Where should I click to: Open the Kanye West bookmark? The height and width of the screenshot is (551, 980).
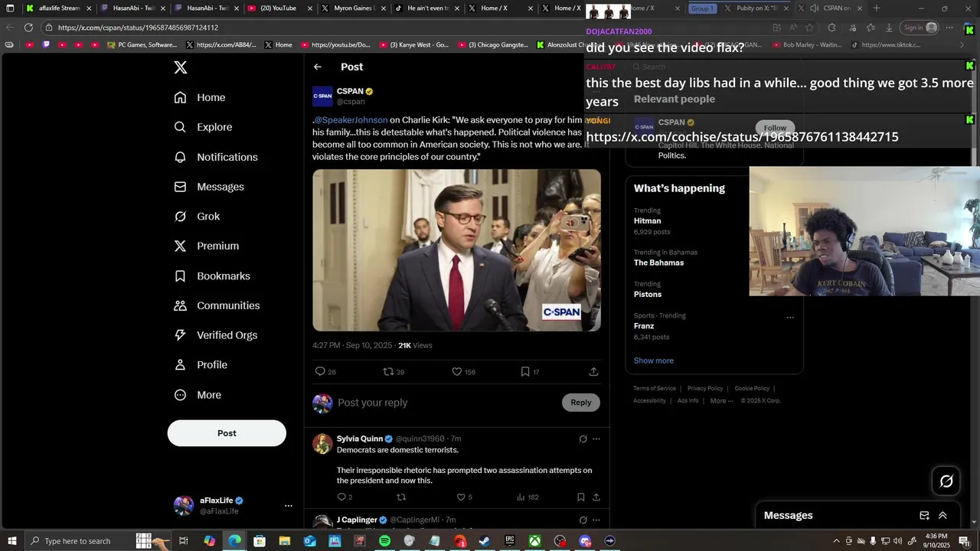coord(413,45)
